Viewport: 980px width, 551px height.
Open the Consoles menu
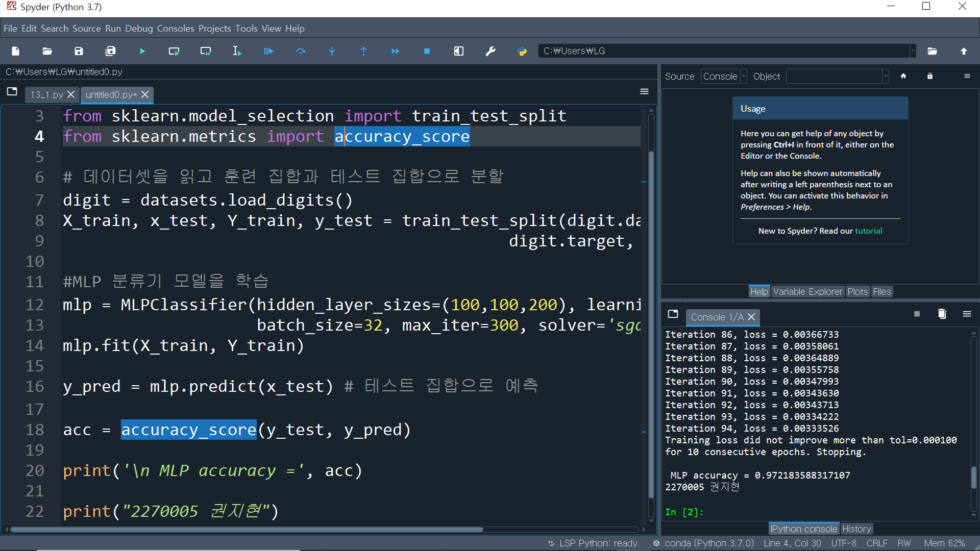tap(176, 29)
